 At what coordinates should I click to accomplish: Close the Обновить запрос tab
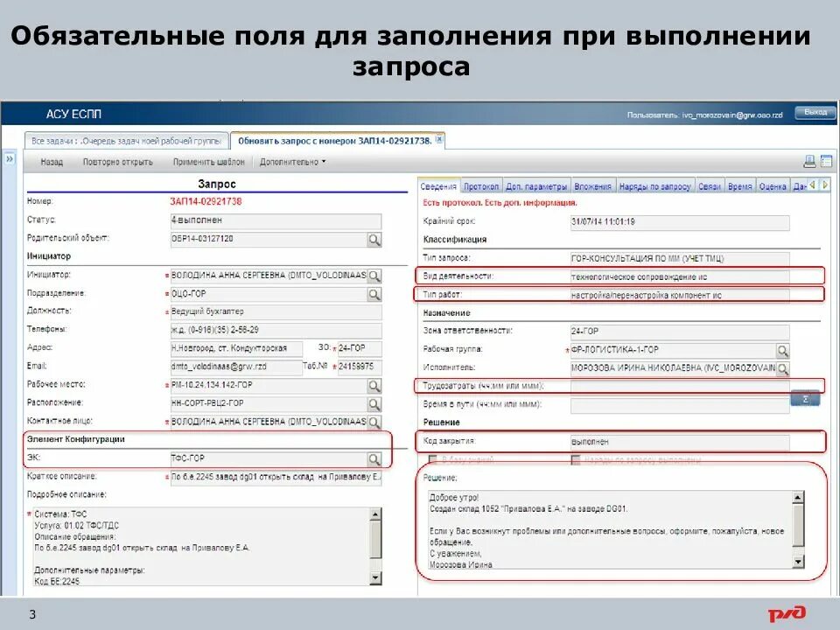(x=439, y=139)
